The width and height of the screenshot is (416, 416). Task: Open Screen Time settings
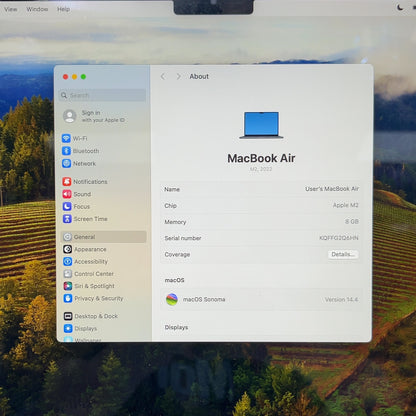[85, 219]
